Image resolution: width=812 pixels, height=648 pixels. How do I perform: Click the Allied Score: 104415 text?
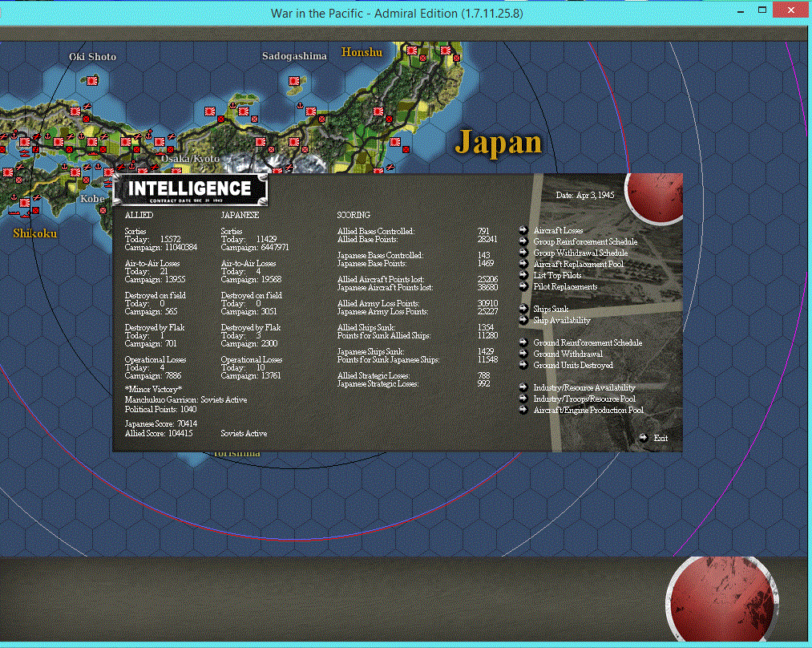159,433
